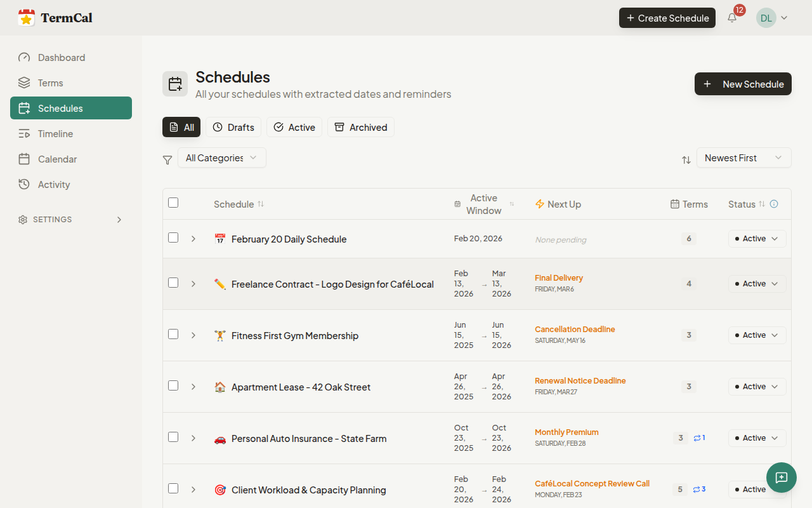812x508 pixels.
Task: Open the floating chat widget button
Action: 782,478
